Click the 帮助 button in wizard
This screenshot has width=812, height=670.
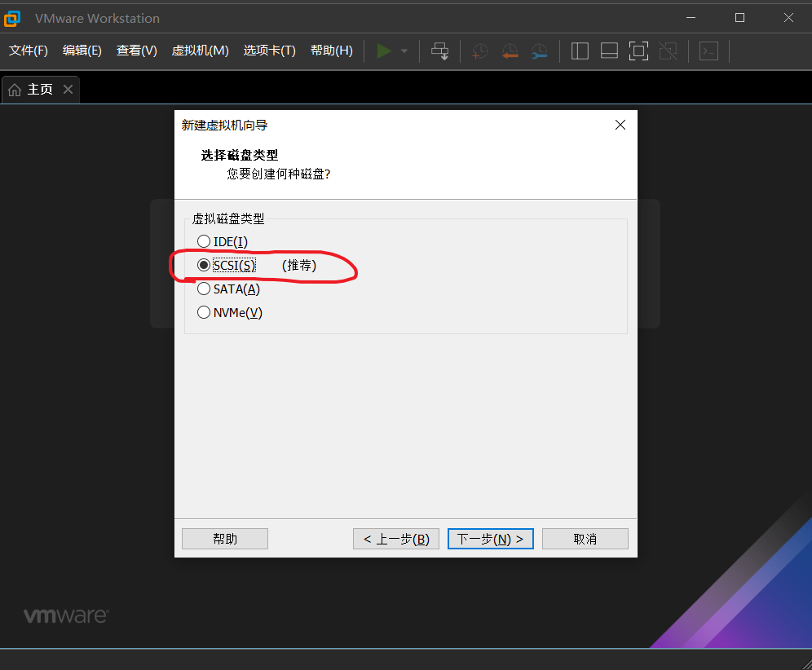pos(225,539)
